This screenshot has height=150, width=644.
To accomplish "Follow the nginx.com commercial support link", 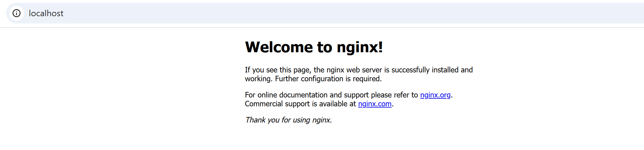I will pos(375,104).
